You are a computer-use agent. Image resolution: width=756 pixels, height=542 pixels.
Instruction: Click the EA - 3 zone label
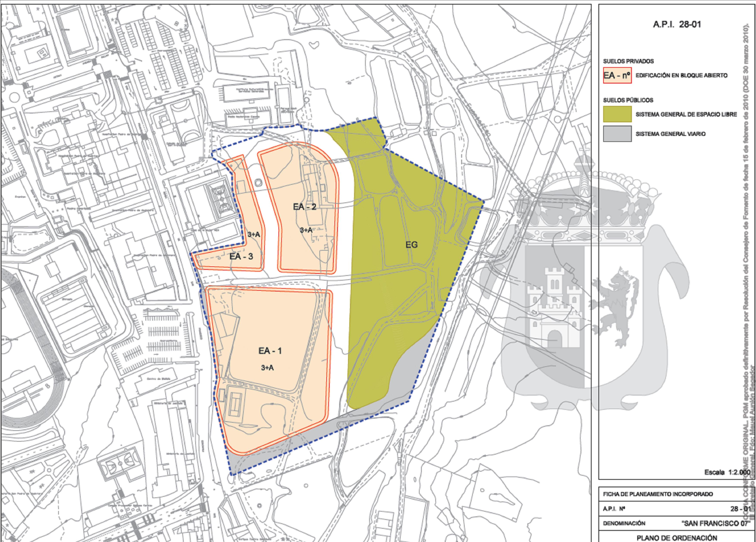[241, 256]
